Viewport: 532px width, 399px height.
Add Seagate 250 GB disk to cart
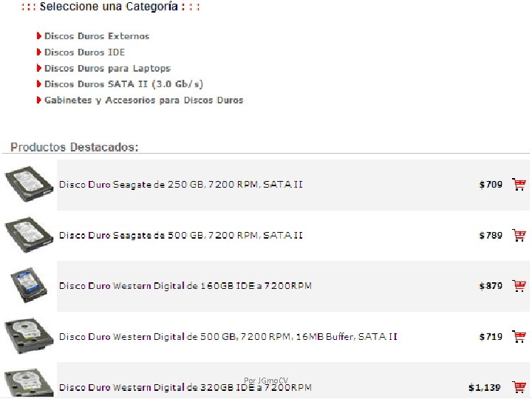(x=519, y=184)
